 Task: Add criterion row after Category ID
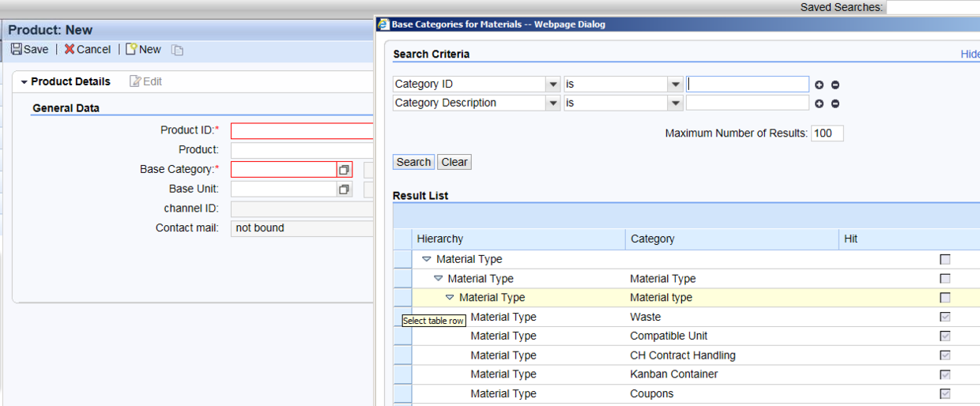[820, 85]
